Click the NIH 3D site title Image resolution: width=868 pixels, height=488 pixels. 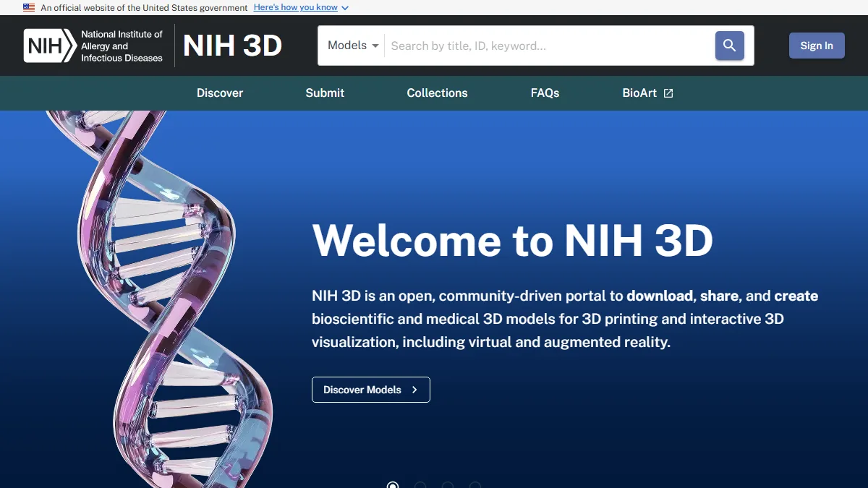click(x=233, y=46)
